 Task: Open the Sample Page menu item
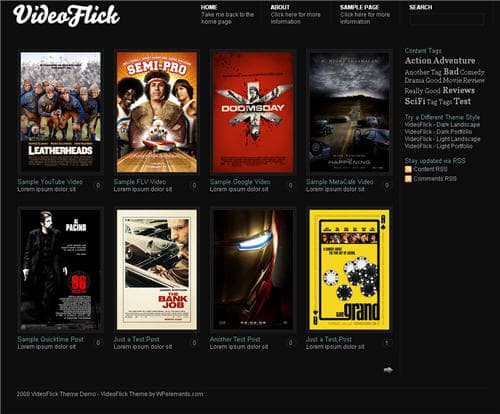(x=359, y=7)
